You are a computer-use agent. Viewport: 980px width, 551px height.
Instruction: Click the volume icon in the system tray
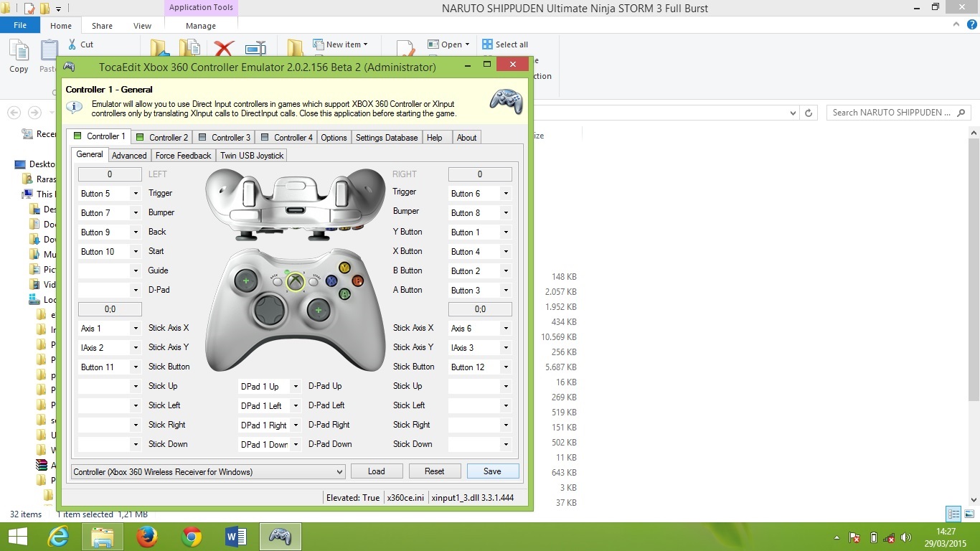click(906, 537)
